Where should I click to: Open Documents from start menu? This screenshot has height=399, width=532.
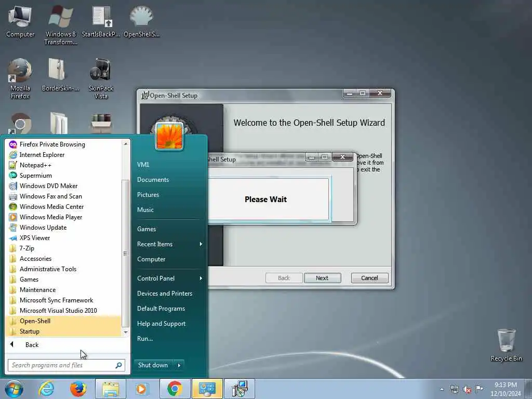point(153,179)
